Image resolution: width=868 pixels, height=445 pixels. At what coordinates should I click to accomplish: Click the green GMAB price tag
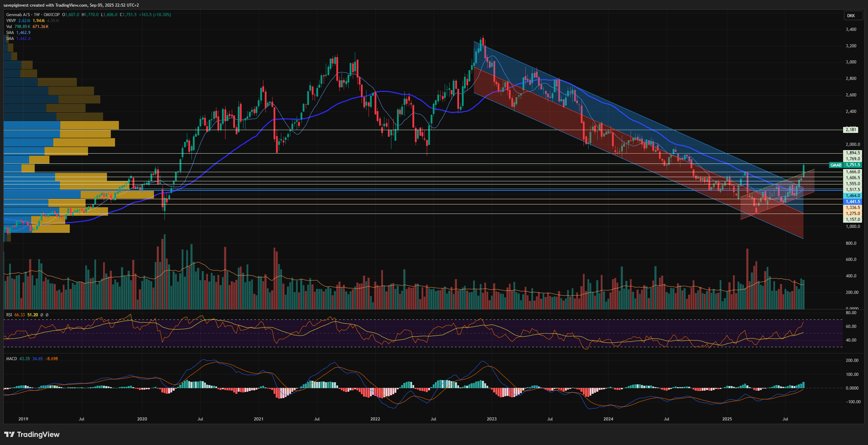coord(836,165)
